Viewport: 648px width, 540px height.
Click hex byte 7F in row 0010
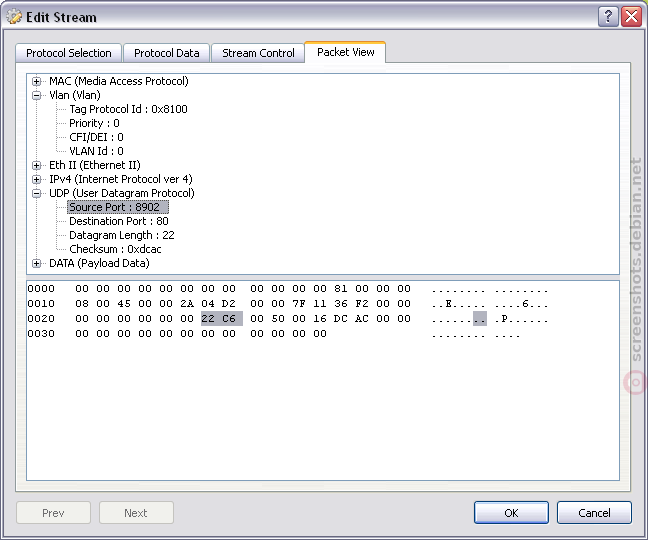(x=299, y=304)
